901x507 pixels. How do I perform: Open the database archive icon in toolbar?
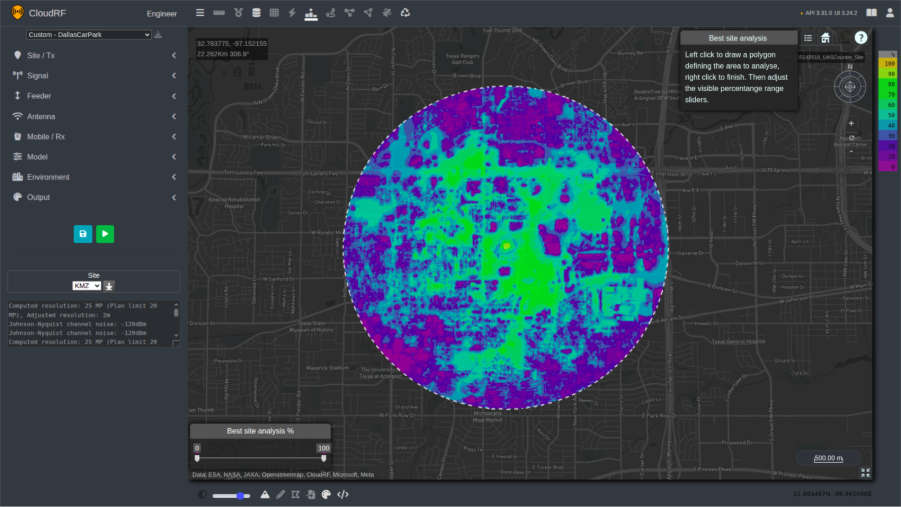click(255, 13)
